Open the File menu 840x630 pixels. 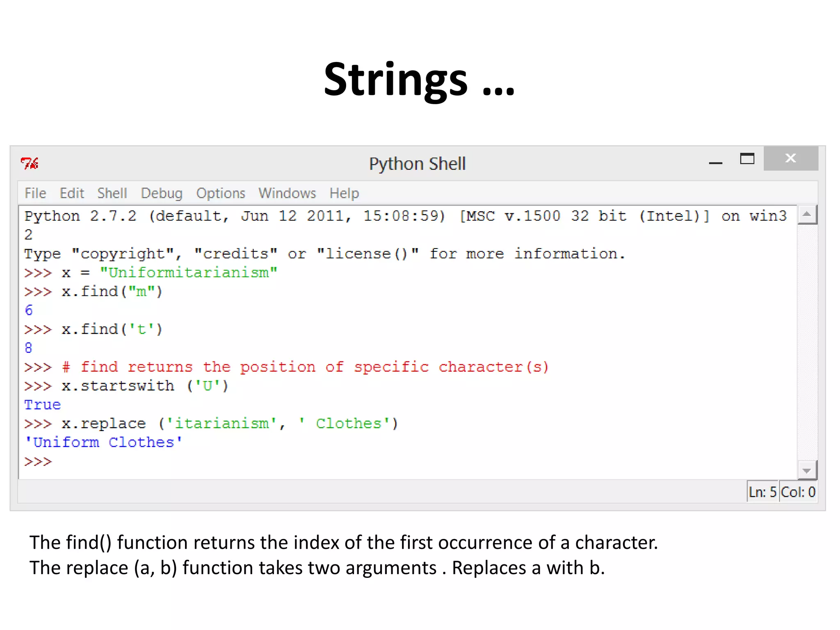coord(35,193)
